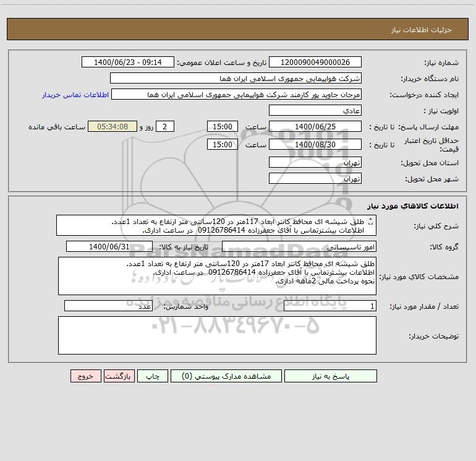This screenshot has width=476, height=461.
Task: Click the remaining time countdown box
Action: (x=113, y=126)
